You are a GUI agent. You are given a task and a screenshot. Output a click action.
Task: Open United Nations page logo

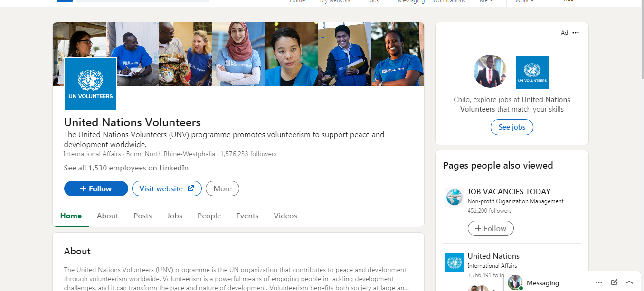(x=454, y=263)
